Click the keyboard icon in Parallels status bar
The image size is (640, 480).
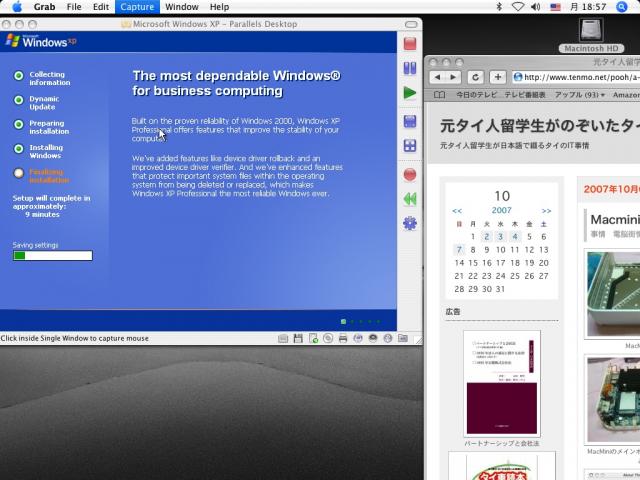(283, 338)
